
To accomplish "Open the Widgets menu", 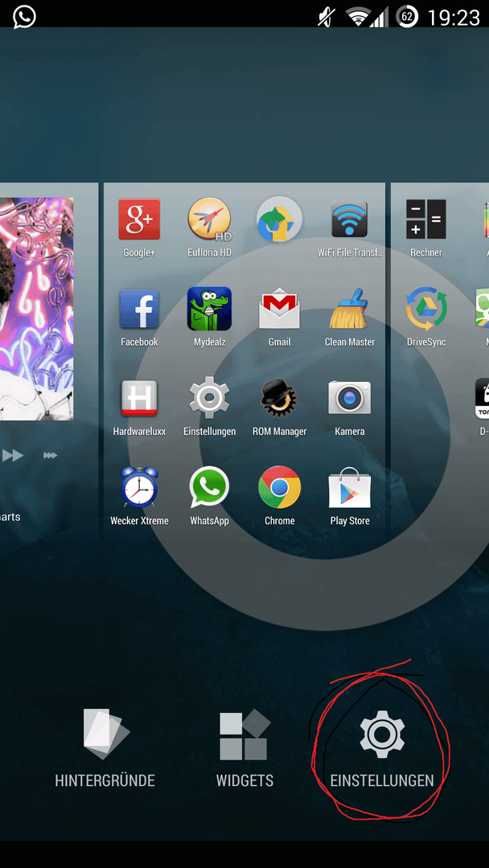I will coord(244,748).
